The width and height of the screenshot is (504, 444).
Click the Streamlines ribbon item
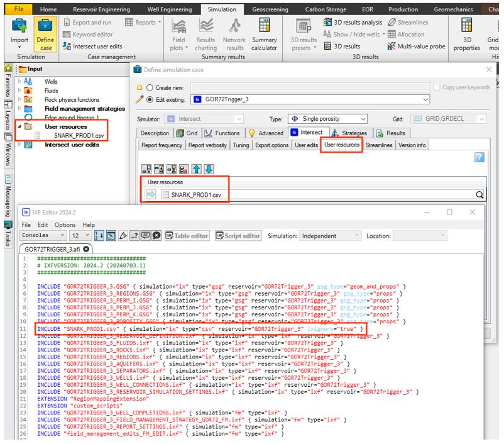[x=408, y=22]
